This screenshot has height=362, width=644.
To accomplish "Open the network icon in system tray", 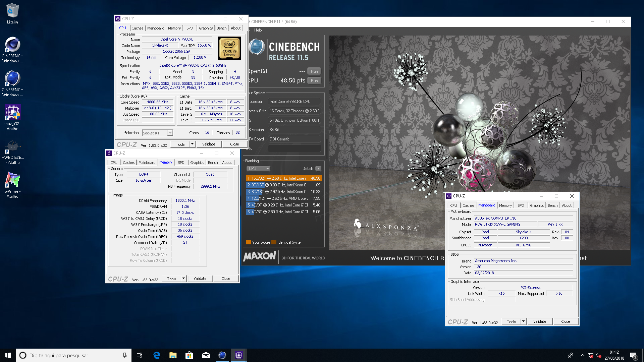I will tap(591, 355).
